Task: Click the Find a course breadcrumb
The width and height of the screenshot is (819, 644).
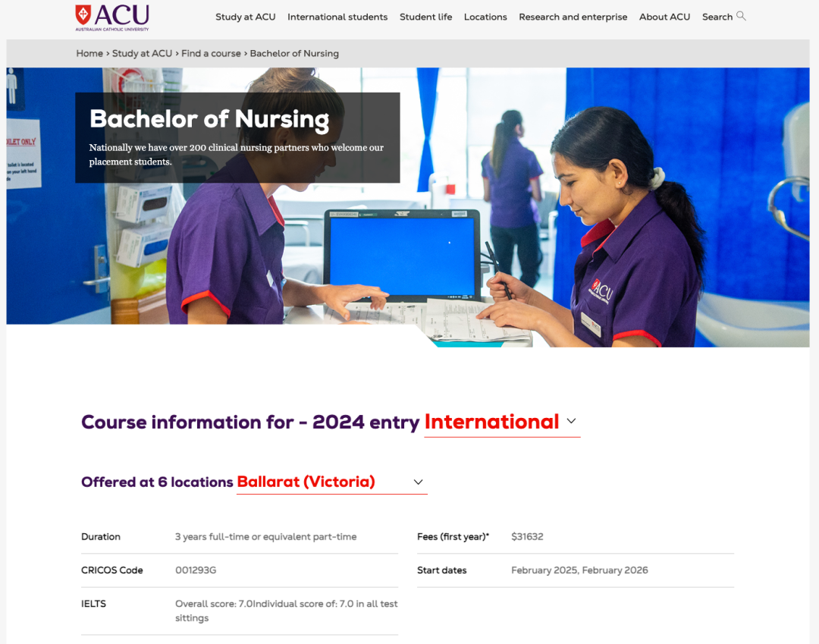Action: pyautogui.click(x=211, y=53)
